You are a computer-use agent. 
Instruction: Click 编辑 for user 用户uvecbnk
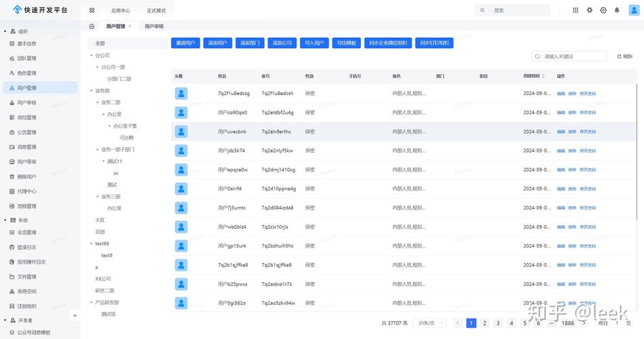561,132
